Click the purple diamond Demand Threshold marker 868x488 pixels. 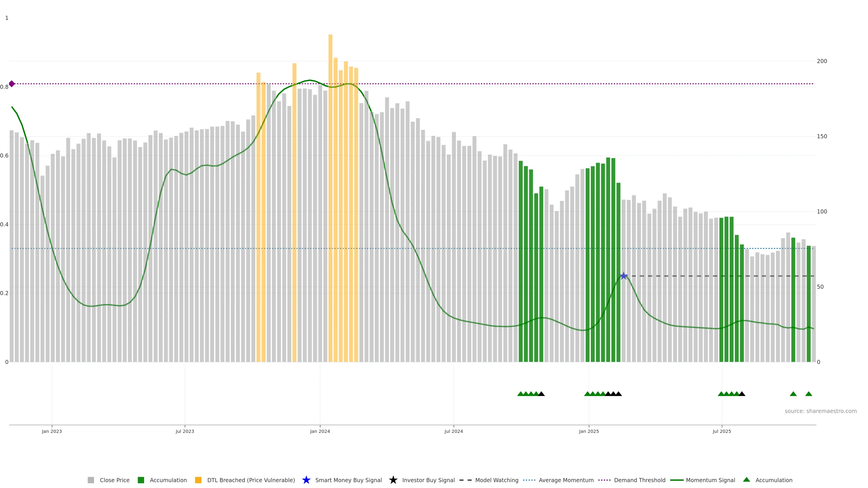tap(12, 84)
